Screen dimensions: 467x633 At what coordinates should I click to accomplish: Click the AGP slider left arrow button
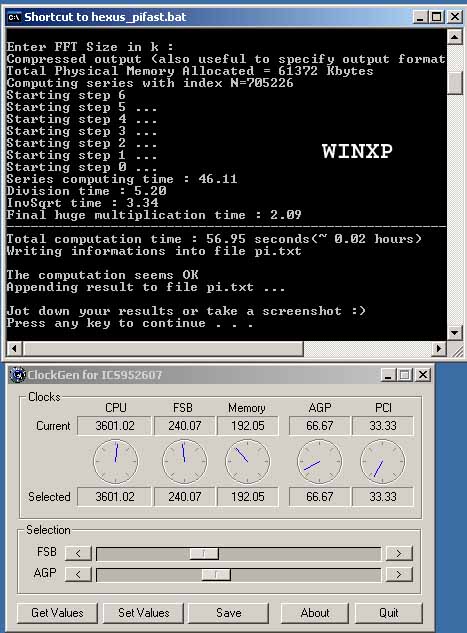point(78,574)
